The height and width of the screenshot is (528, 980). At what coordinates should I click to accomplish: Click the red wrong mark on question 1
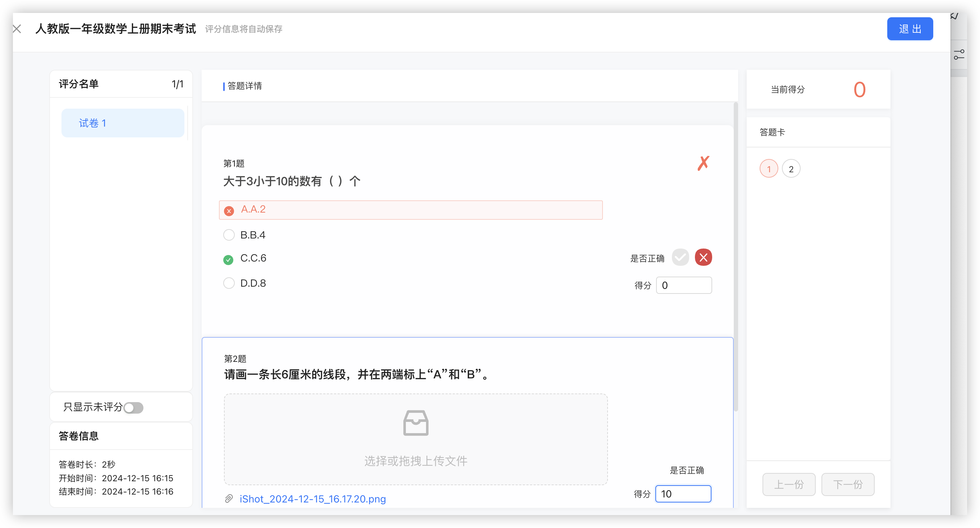(703, 163)
